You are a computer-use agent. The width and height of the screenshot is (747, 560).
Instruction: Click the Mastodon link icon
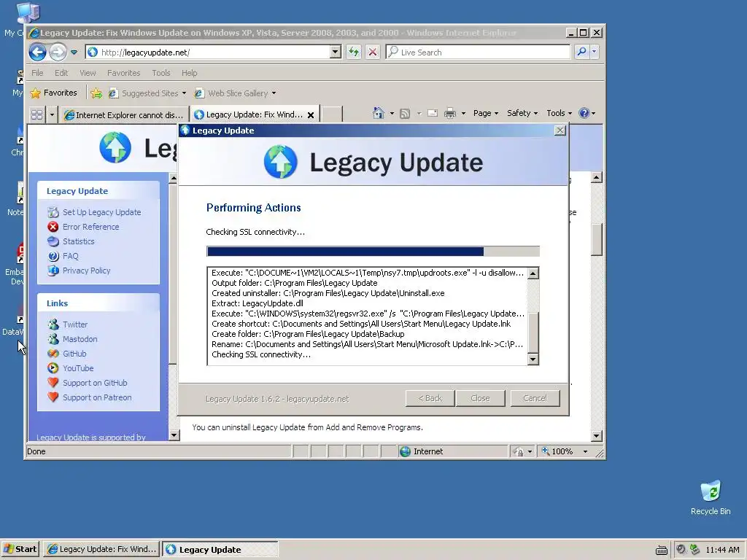pyautogui.click(x=53, y=339)
